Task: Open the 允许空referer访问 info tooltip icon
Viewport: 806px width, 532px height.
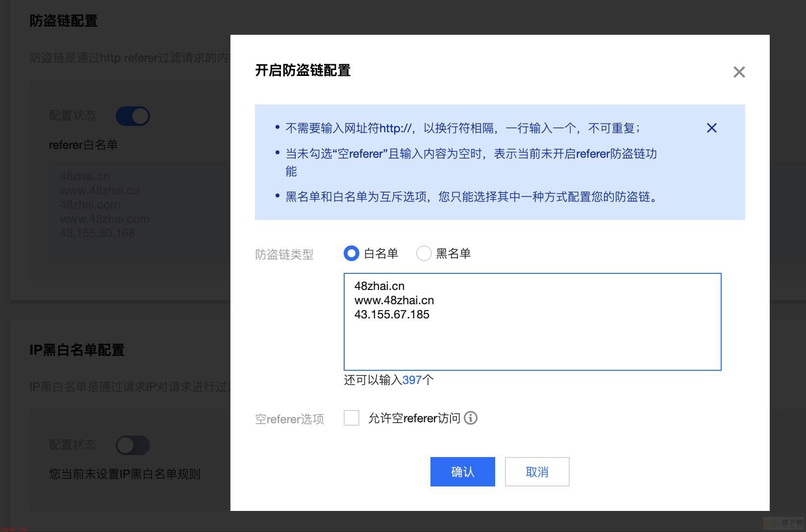Action: coord(471,418)
